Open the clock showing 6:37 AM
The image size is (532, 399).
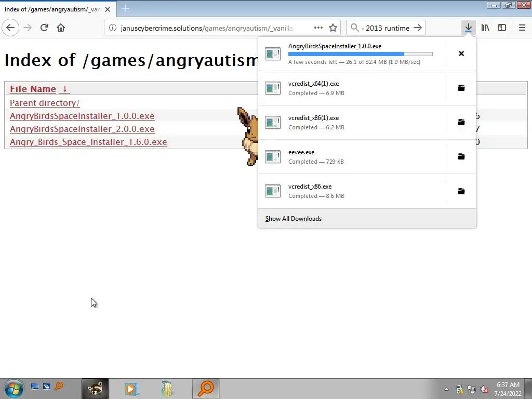click(508, 389)
